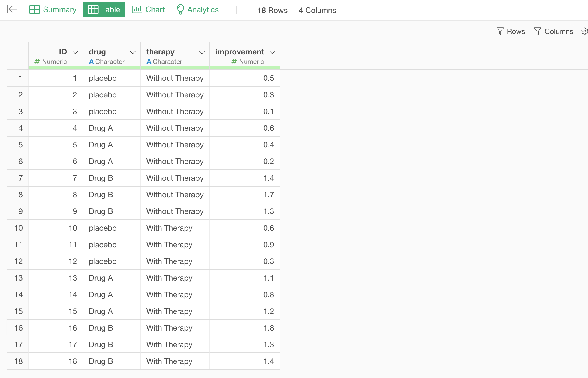Image resolution: width=588 pixels, height=378 pixels.
Task: Open the drug column dropdown menu
Action: (x=133, y=52)
